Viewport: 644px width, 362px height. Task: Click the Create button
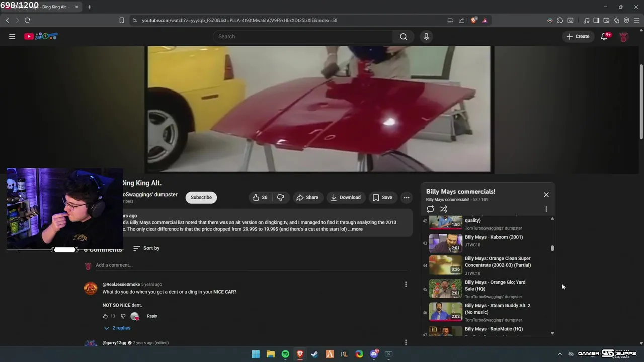(578, 36)
